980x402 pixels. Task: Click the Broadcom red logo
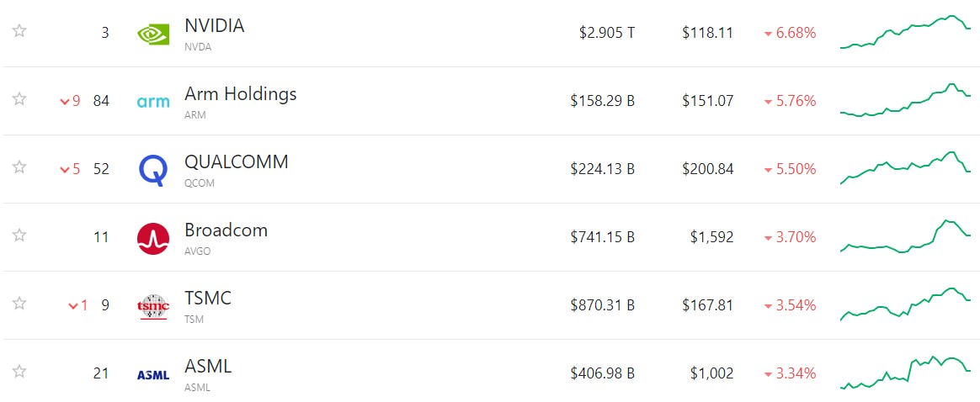(153, 239)
